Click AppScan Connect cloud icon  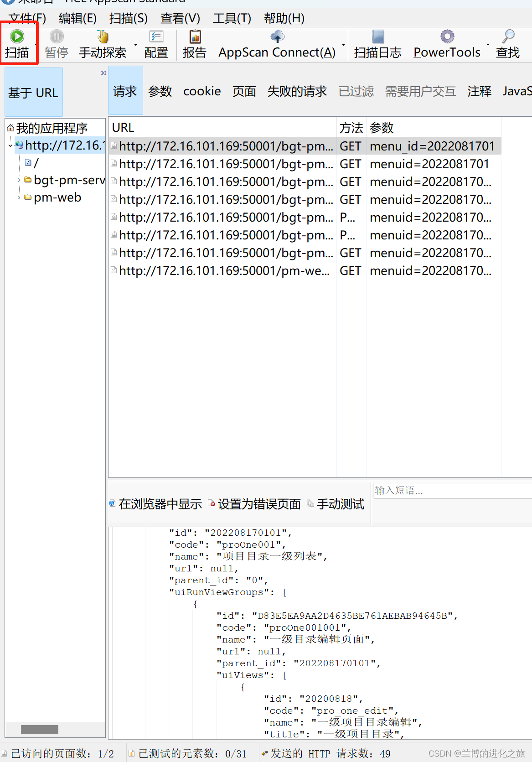click(277, 36)
